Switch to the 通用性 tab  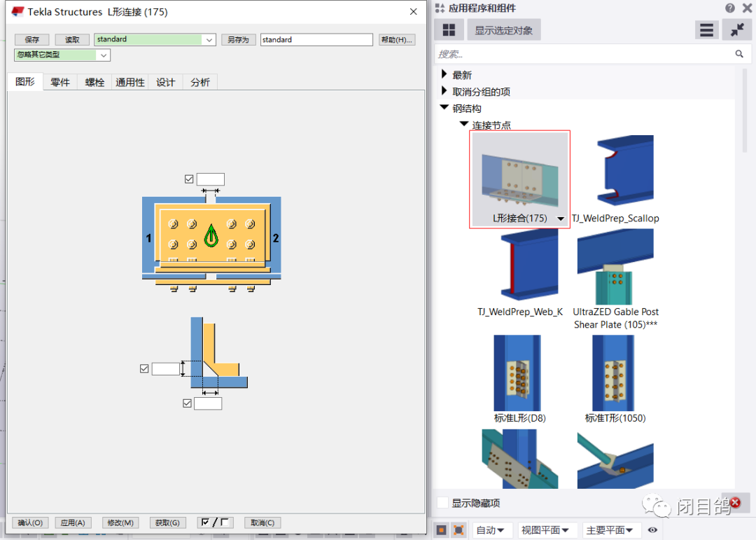[130, 83]
